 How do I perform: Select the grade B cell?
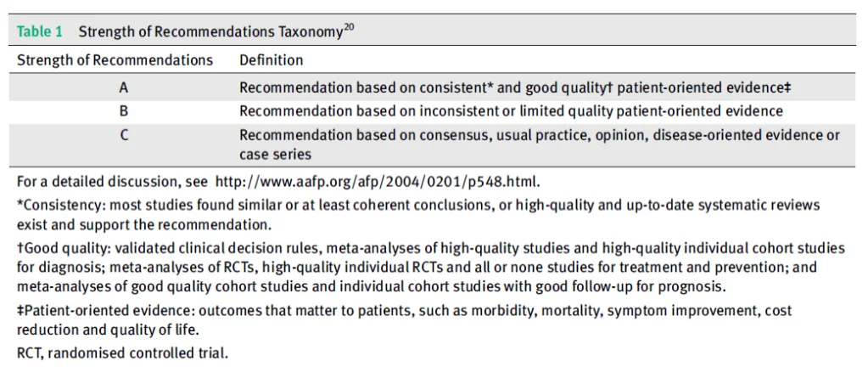[x=124, y=110]
